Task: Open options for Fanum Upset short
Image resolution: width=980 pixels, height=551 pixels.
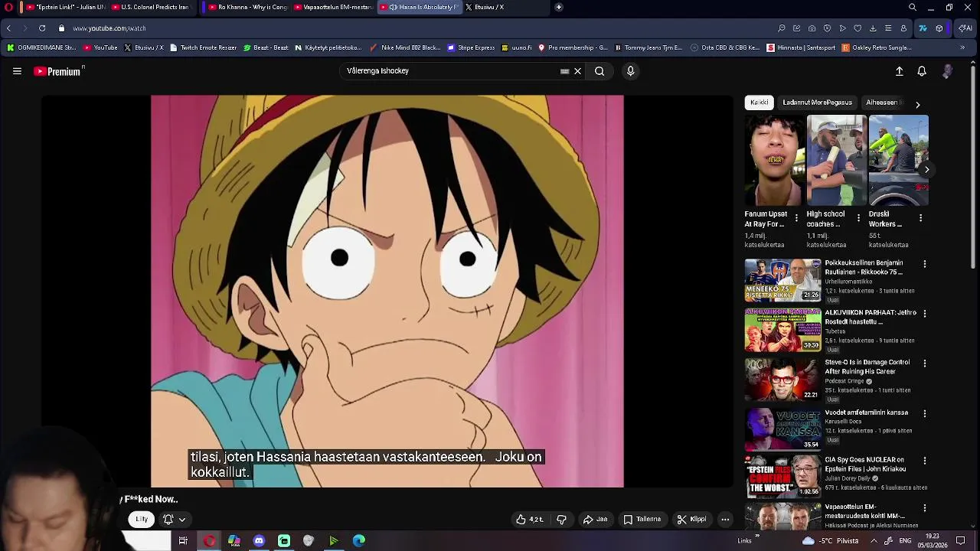Action: [797, 219]
